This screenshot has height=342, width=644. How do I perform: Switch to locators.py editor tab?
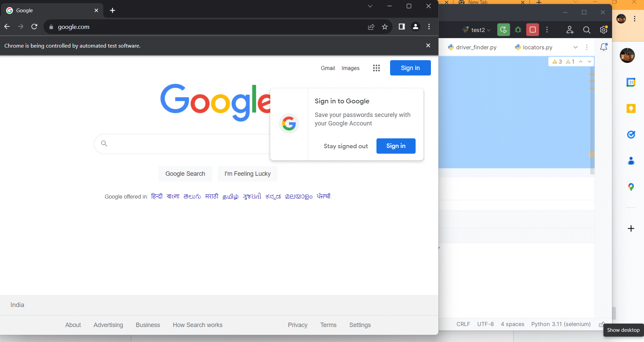[533, 47]
